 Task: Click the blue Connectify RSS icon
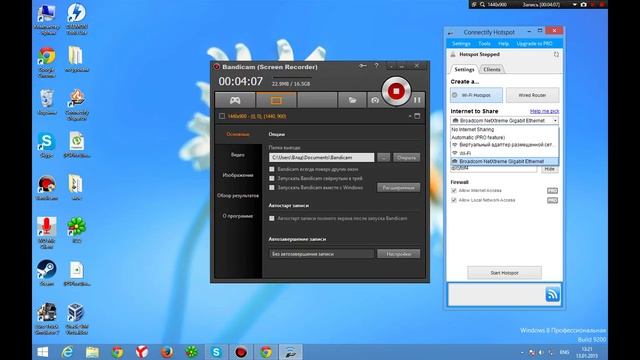point(553,294)
